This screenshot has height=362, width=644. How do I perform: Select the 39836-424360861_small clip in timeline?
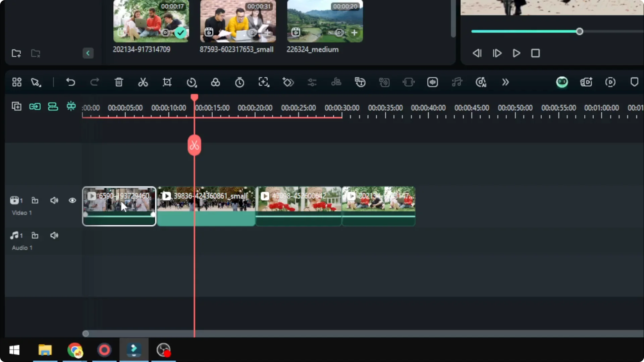[206, 206]
